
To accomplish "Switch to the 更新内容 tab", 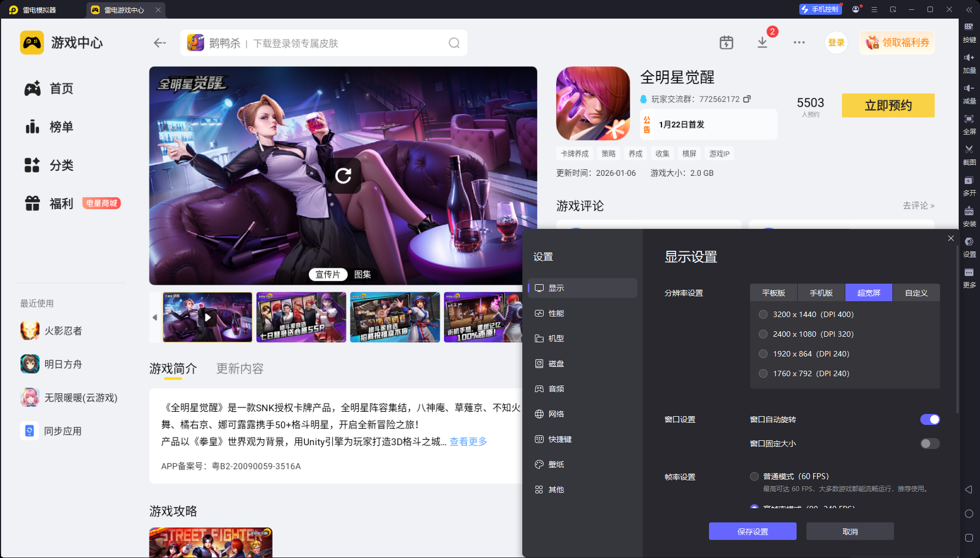I will (240, 369).
